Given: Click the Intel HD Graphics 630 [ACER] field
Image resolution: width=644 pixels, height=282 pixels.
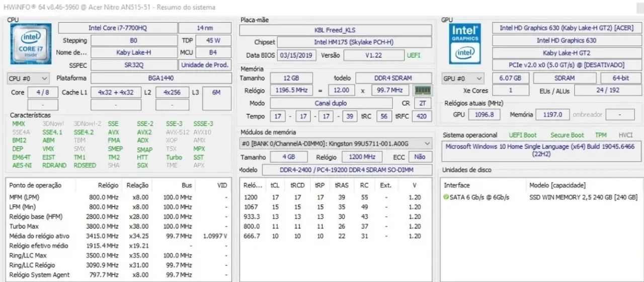Looking at the screenshot, I should tap(567, 28).
